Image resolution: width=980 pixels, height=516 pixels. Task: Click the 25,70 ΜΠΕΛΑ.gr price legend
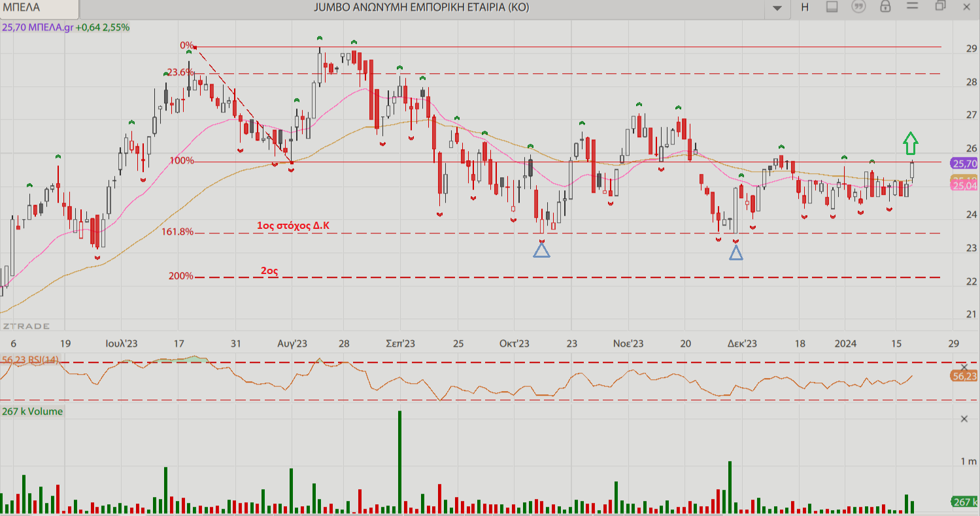pyautogui.click(x=65, y=27)
